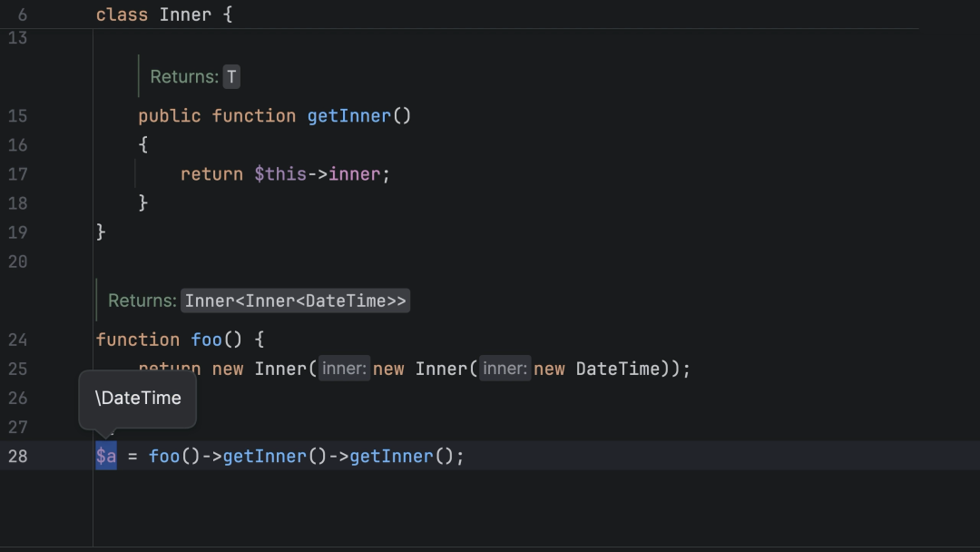Click the rendered doc type 'T' badge
The height and width of the screenshot is (552, 980).
coord(231,77)
